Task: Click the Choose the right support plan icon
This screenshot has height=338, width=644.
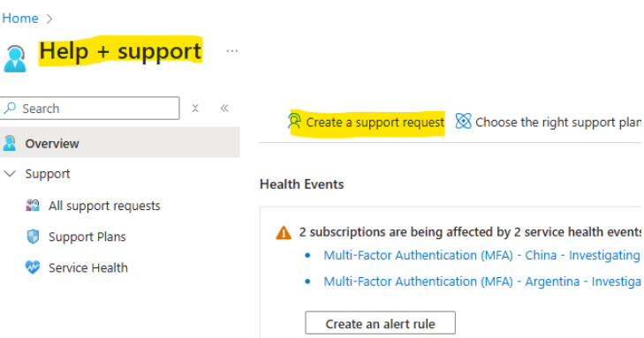Action: 463,121
